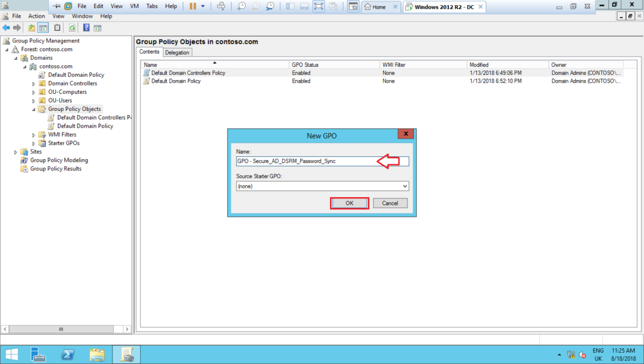Collapse the Forest: contoso.com node

pyautogui.click(x=6, y=50)
